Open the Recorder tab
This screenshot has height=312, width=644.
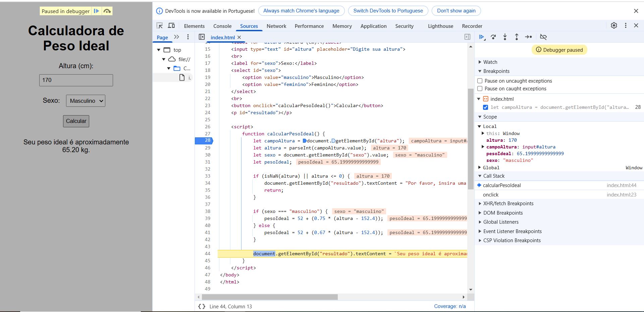472,26
